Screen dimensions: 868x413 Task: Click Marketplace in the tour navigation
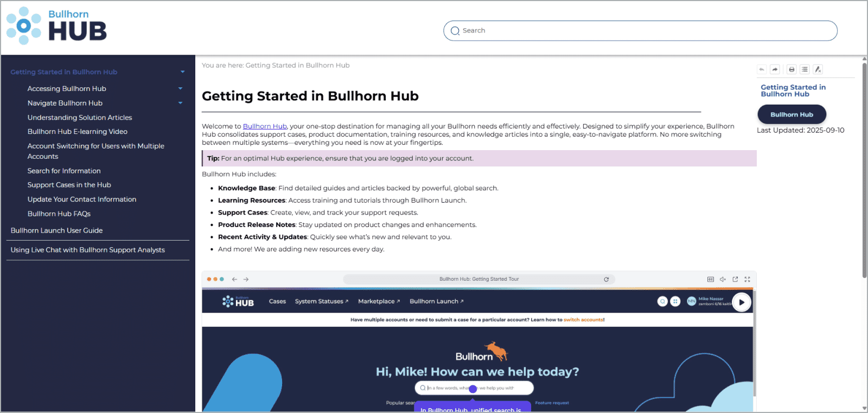click(379, 301)
